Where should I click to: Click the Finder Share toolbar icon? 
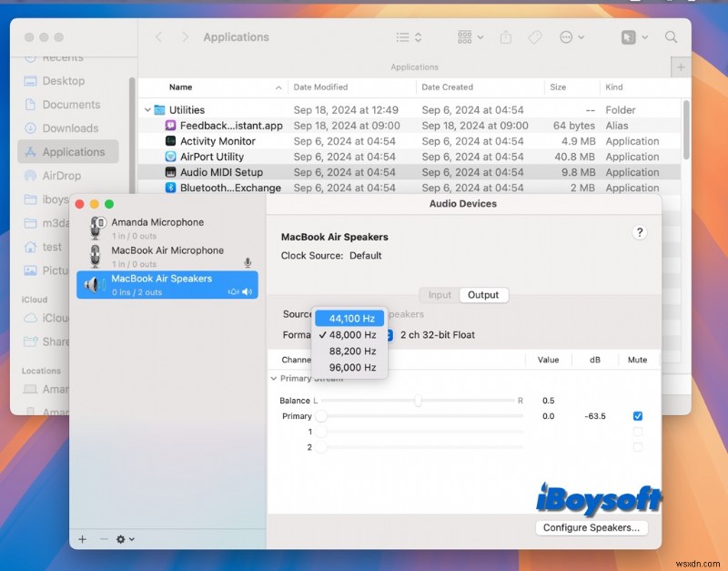pyautogui.click(x=506, y=37)
